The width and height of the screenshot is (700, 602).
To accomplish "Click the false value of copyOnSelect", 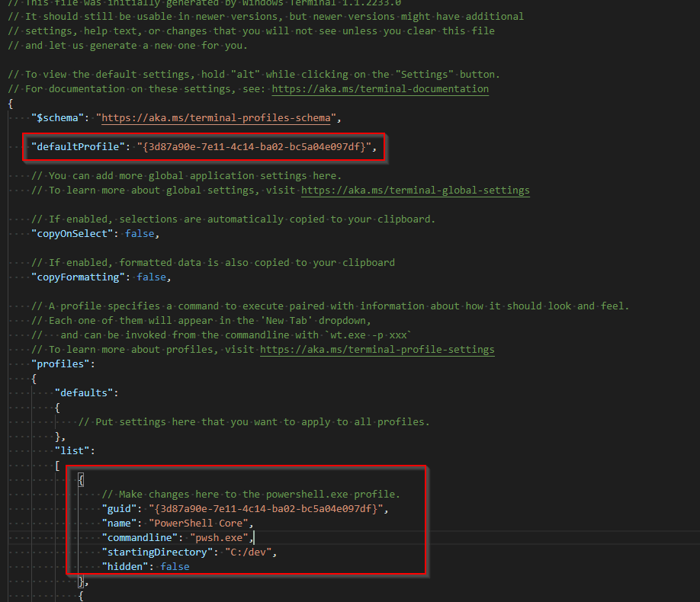I will [x=140, y=233].
